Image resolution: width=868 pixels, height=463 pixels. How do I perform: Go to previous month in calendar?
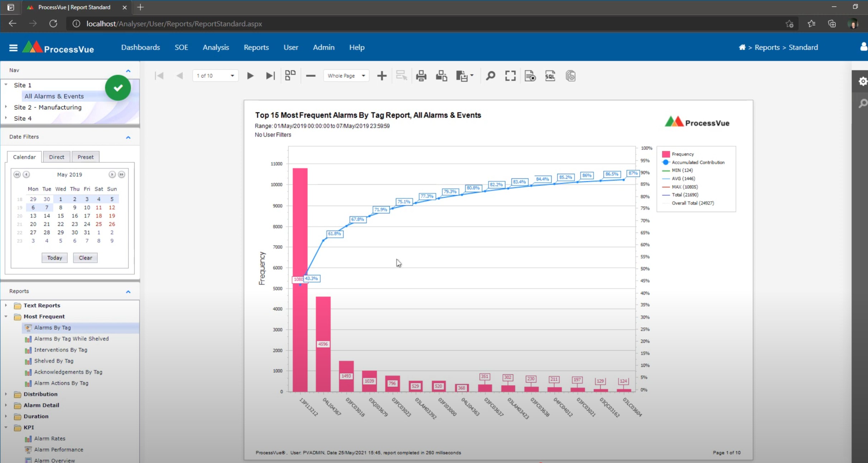click(x=26, y=175)
